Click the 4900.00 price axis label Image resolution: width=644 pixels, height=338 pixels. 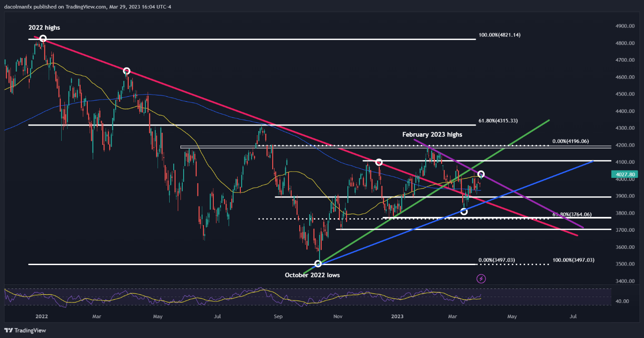[x=625, y=26]
